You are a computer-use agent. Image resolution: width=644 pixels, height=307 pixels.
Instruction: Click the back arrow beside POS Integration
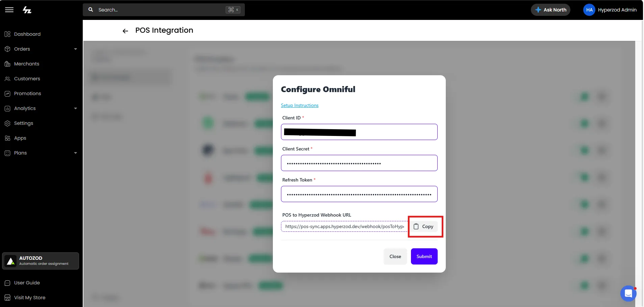click(125, 31)
